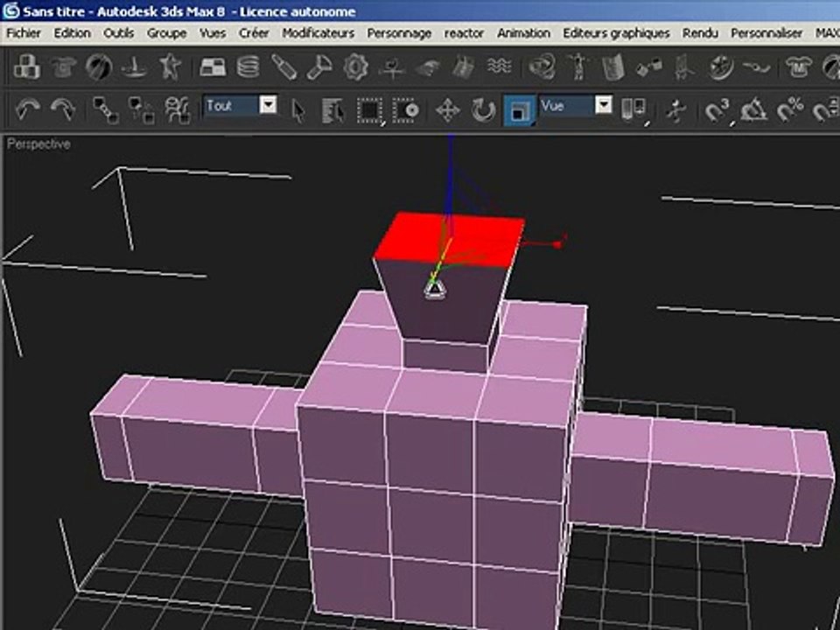Pick the Select Object arrow tool

[298, 110]
